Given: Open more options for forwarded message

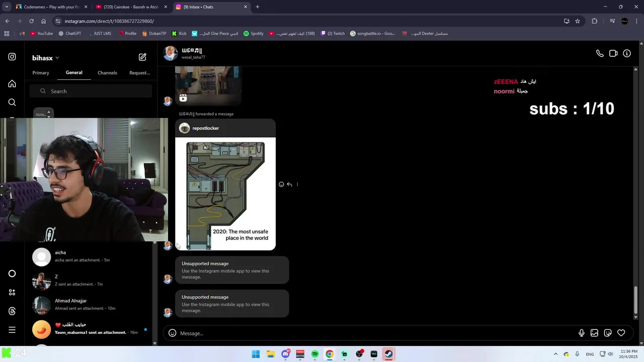Looking at the screenshot, I should tap(297, 185).
